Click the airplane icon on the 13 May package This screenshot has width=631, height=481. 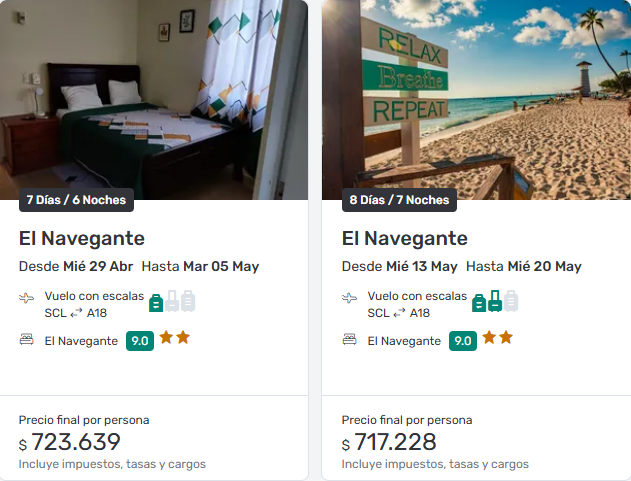point(350,297)
